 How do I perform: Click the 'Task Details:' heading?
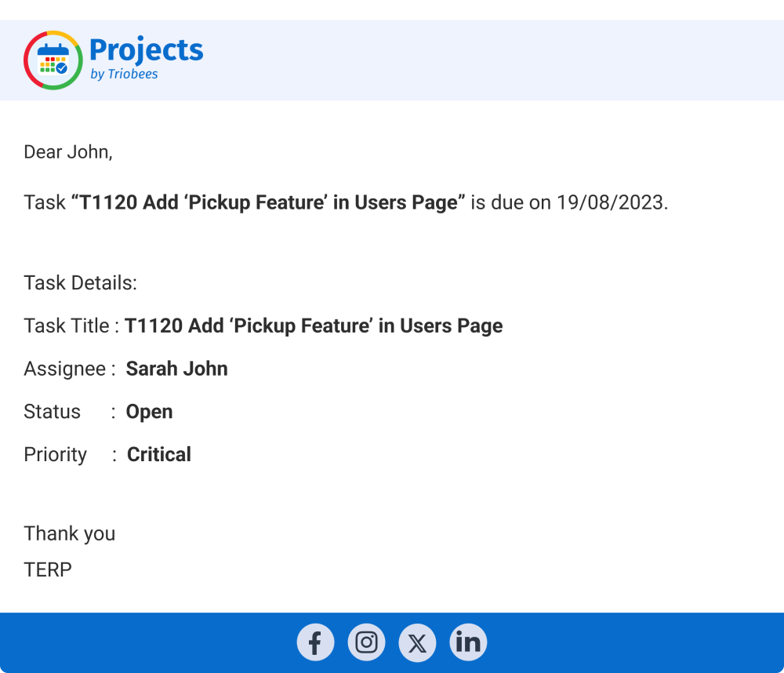pyautogui.click(x=80, y=283)
